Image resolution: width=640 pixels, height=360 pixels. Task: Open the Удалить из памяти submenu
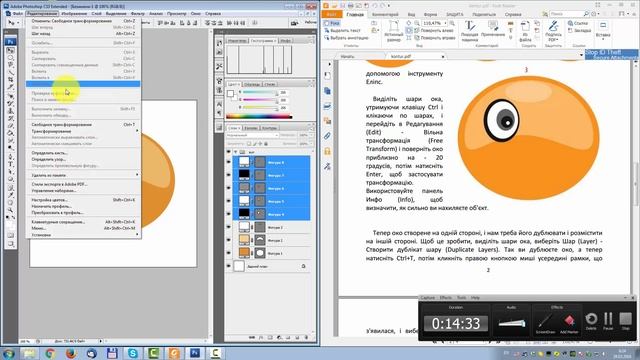84,175
